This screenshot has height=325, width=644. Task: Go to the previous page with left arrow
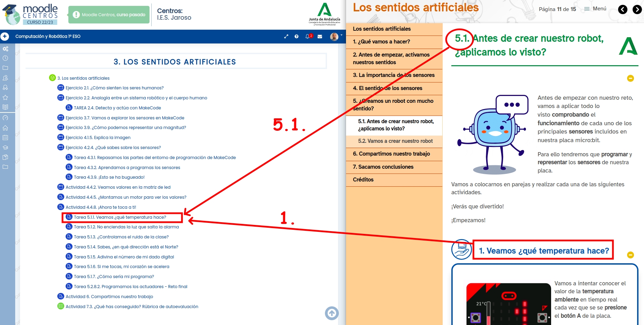623,9
